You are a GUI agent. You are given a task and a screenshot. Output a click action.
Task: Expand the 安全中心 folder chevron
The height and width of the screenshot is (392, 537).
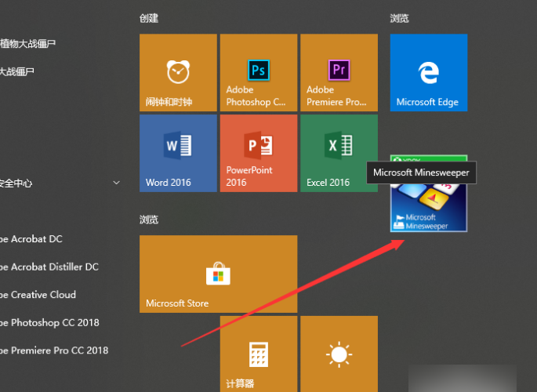point(117,183)
